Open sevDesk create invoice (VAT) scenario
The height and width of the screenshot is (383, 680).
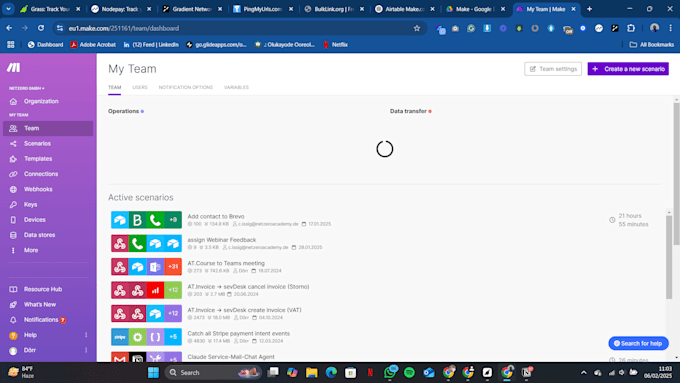[x=244, y=310]
